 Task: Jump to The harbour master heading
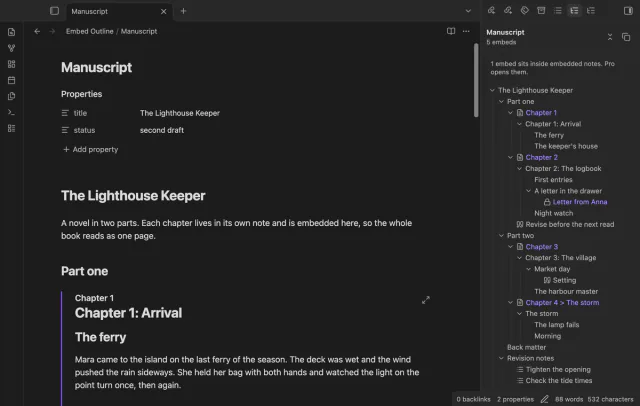point(566,291)
